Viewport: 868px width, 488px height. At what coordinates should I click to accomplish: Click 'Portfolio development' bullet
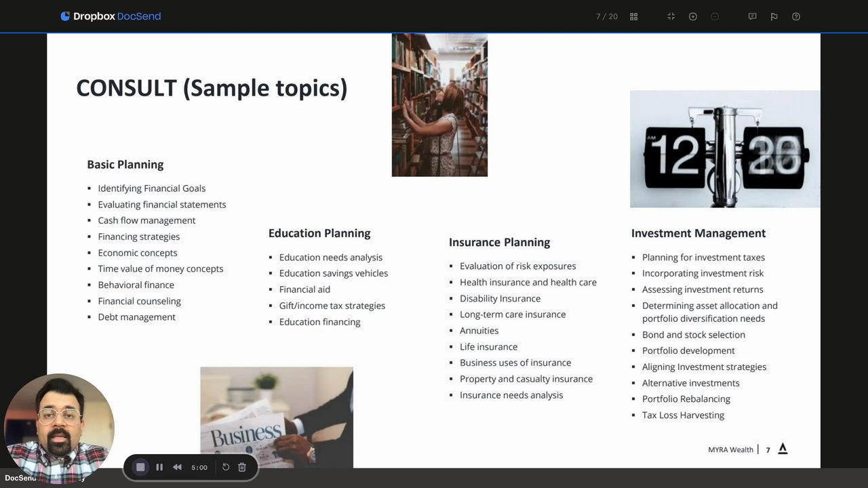(688, 350)
